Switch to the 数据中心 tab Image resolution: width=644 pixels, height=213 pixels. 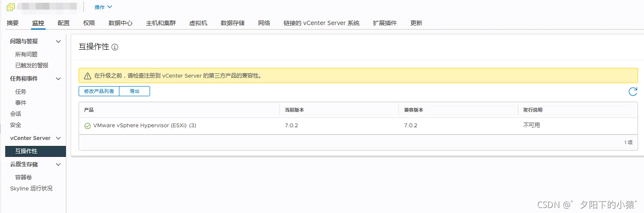click(x=121, y=23)
